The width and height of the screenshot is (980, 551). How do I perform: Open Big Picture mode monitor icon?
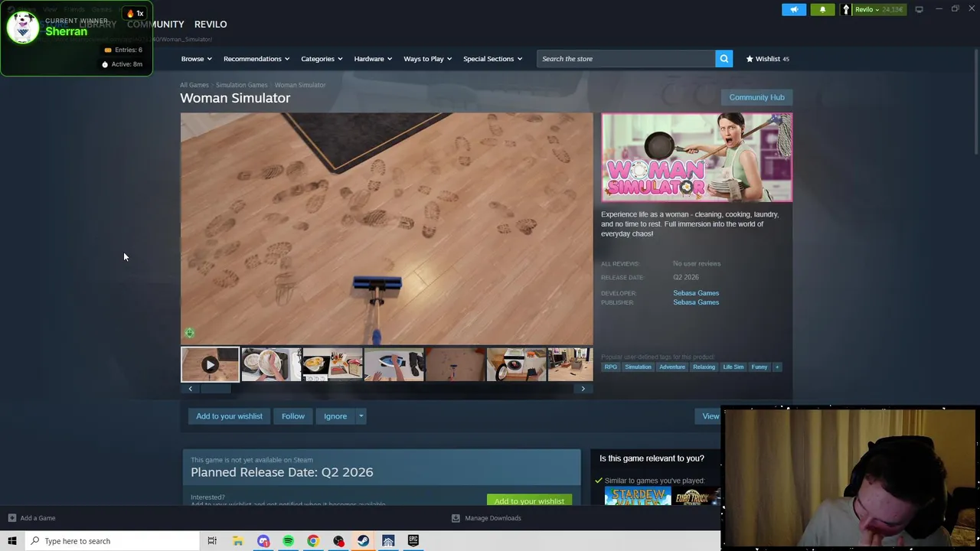point(919,9)
